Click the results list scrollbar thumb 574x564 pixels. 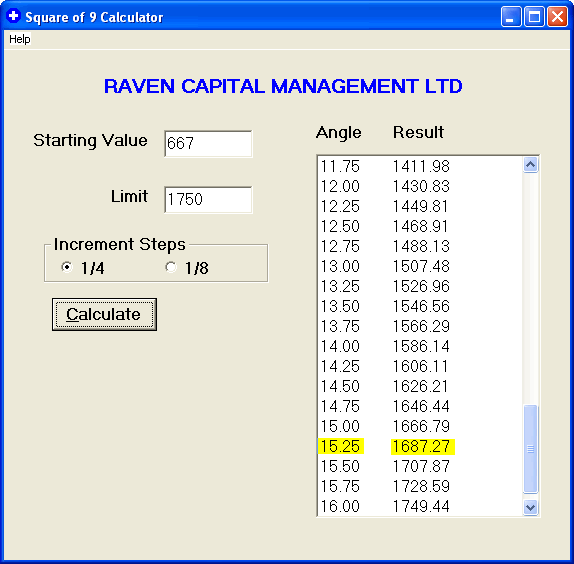(x=530, y=449)
